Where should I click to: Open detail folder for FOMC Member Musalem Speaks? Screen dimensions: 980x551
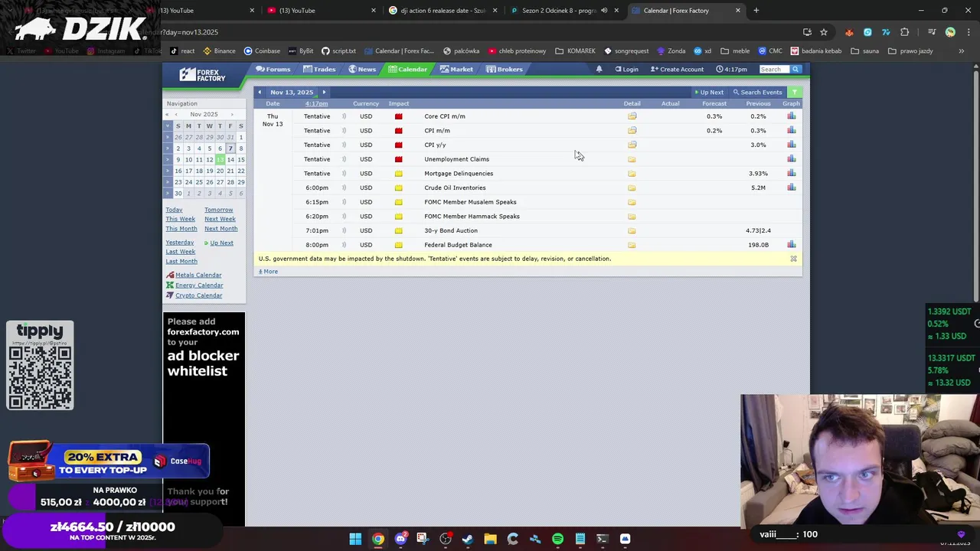click(x=632, y=202)
